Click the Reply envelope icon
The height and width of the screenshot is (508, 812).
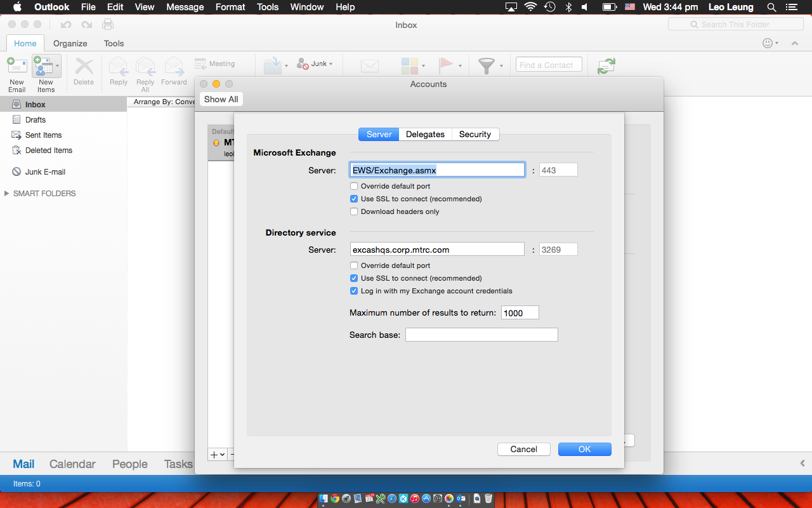[x=119, y=66]
